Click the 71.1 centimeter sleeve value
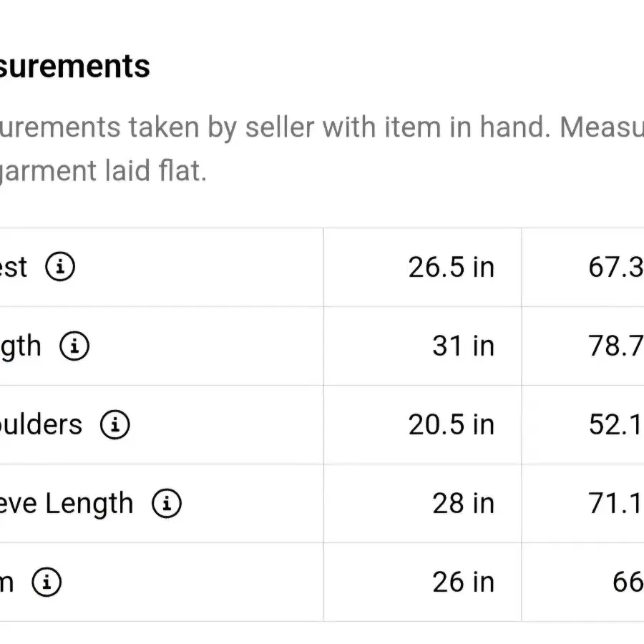Viewport: 644px width, 644px height. (615, 504)
